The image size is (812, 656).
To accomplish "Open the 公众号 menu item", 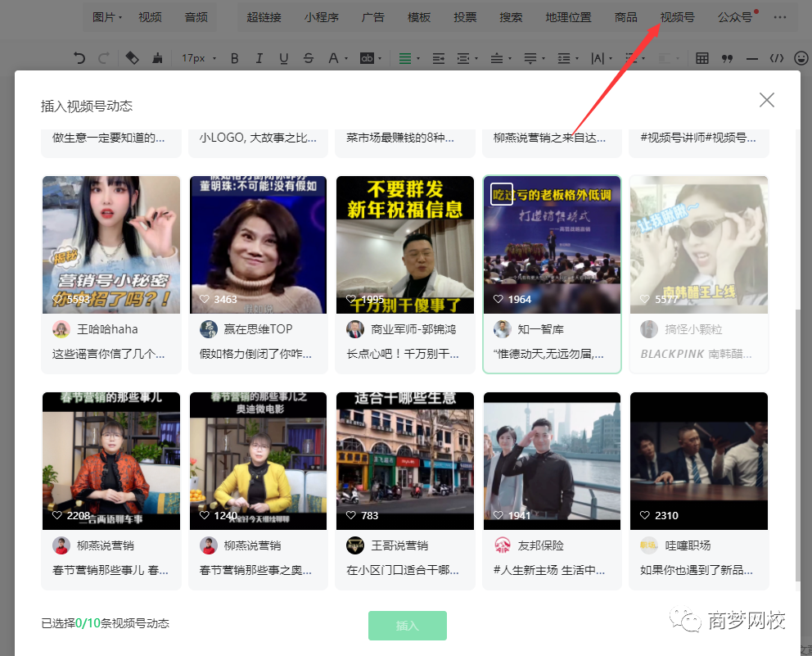I will [735, 17].
